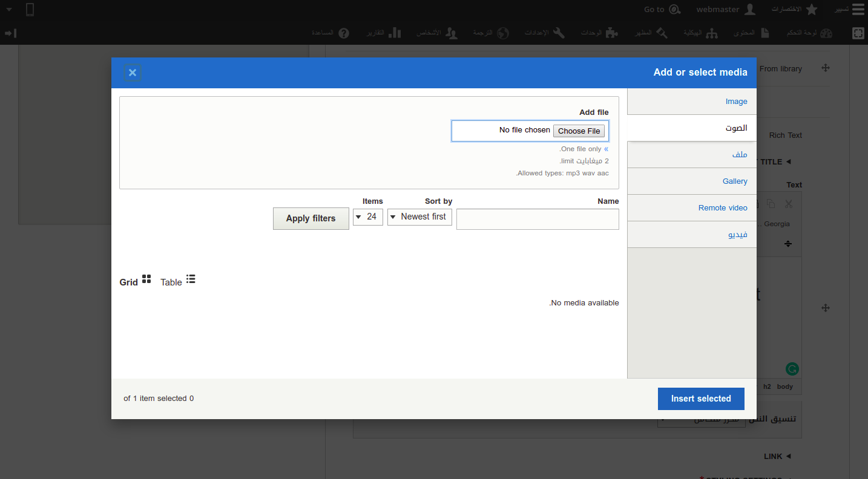Open the Items 24 per page dropdown

pos(368,217)
